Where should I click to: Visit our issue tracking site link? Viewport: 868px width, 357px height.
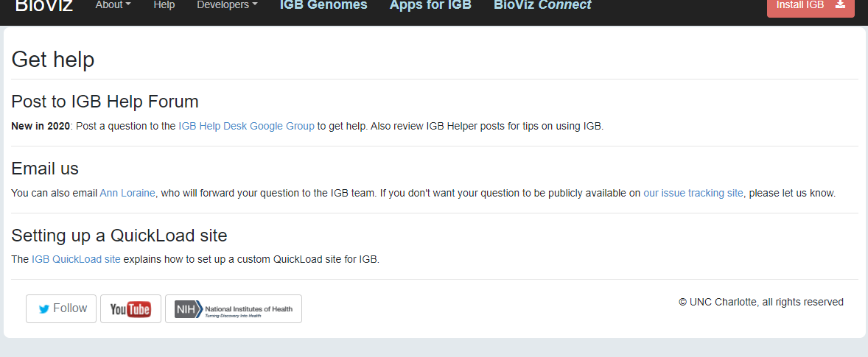[x=693, y=193]
